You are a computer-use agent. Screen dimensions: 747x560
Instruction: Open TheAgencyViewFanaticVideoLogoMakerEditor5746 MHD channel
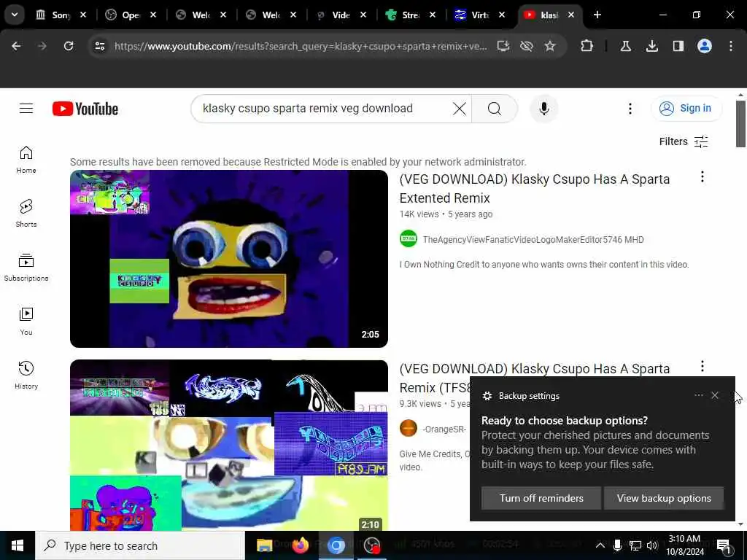pyautogui.click(x=533, y=239)
